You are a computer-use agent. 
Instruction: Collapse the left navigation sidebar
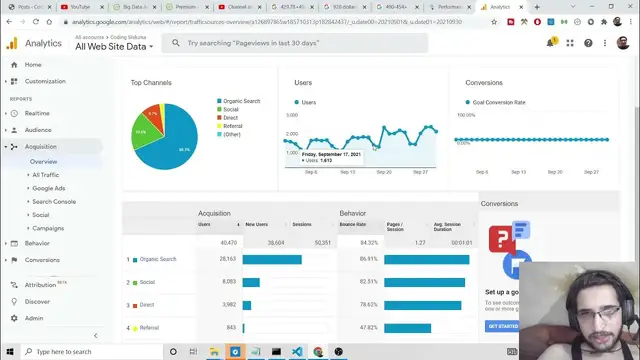click(96, 336)
